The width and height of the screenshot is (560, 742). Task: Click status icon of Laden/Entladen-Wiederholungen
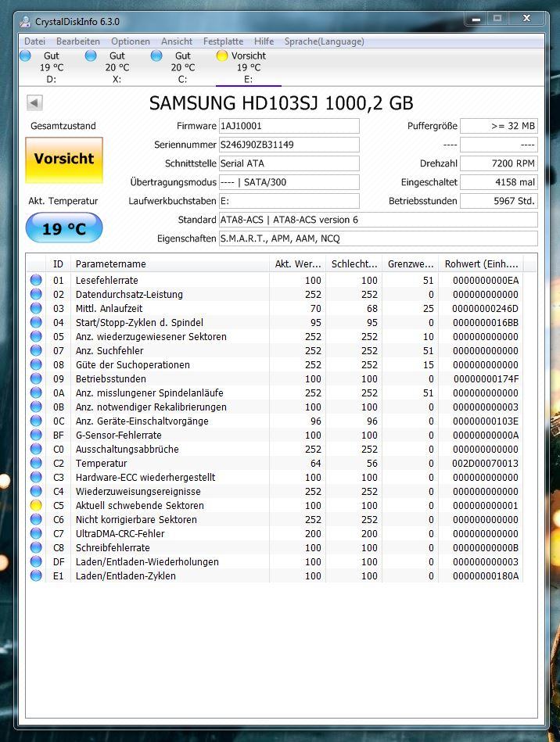(36, 561)
